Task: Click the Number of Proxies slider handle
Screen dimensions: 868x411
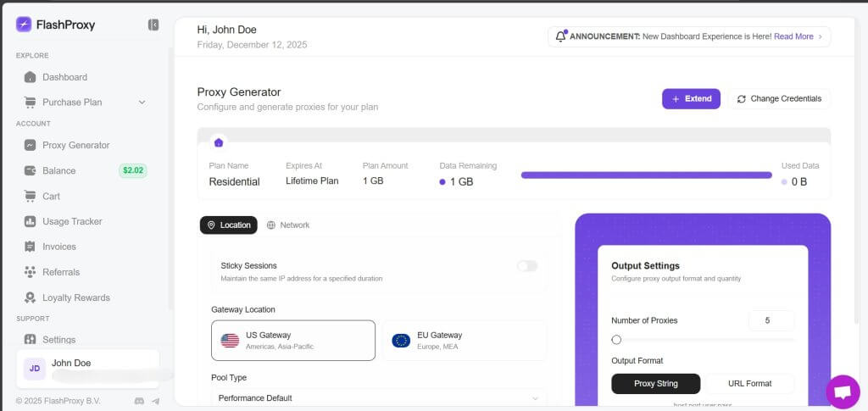Action: [616, 340]
